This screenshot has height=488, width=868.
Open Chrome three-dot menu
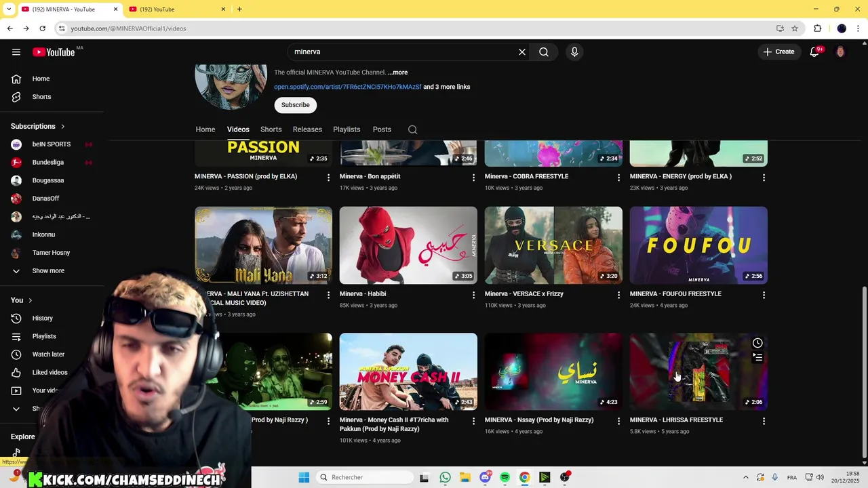coord(859,28)
